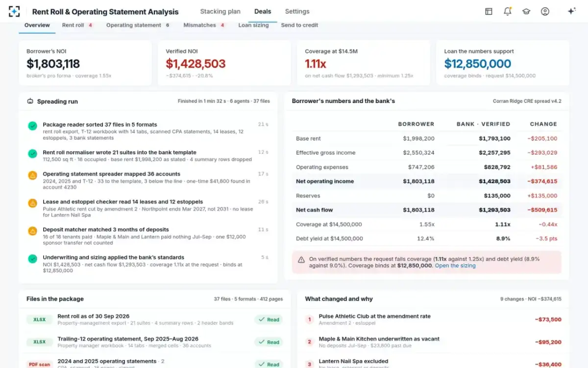The height and width of the screenshot is (368, 588).
Task: Click Net operating income change −$374,615
Action: (542, 181)
